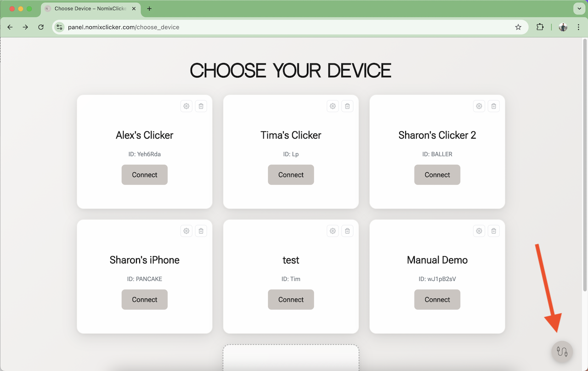Open settings for Sharon's Clicker 2
Image resolution: width=588 pixels, height=371 pixels.
[x=479, y=106]
